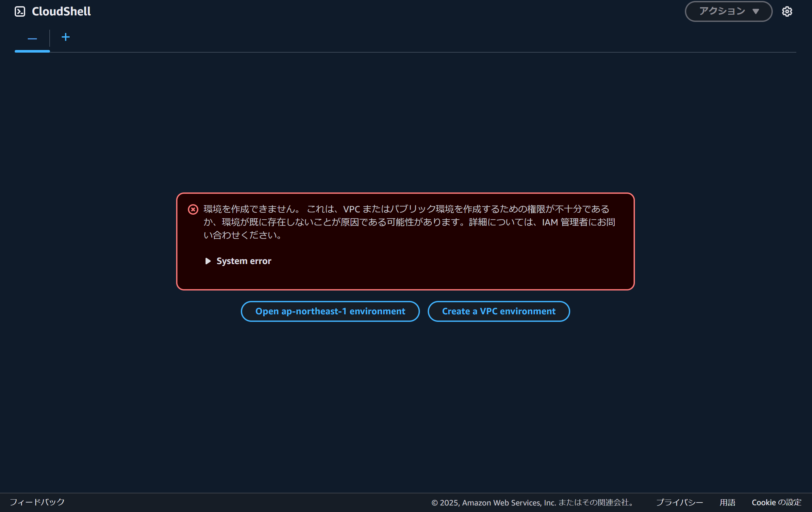This screenshot has width=812, height=512.
Task: Open a new CloudShell tab with the plus icon
Action: pyautogui.click(x=65, y=38)
